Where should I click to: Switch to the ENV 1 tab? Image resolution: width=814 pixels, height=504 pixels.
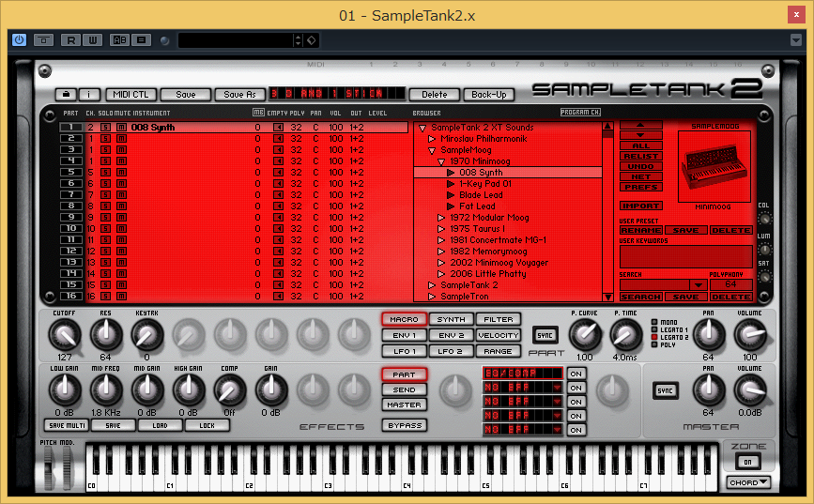tap(404, 335)
